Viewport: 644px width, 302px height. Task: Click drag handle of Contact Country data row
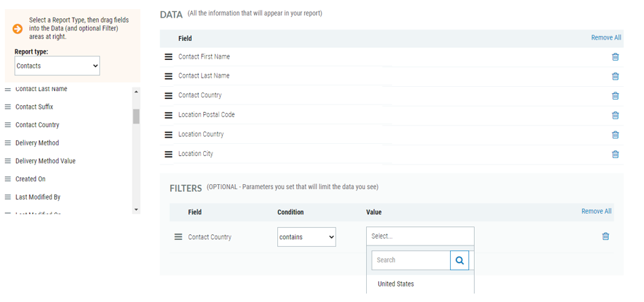click(x=169, y=96)
